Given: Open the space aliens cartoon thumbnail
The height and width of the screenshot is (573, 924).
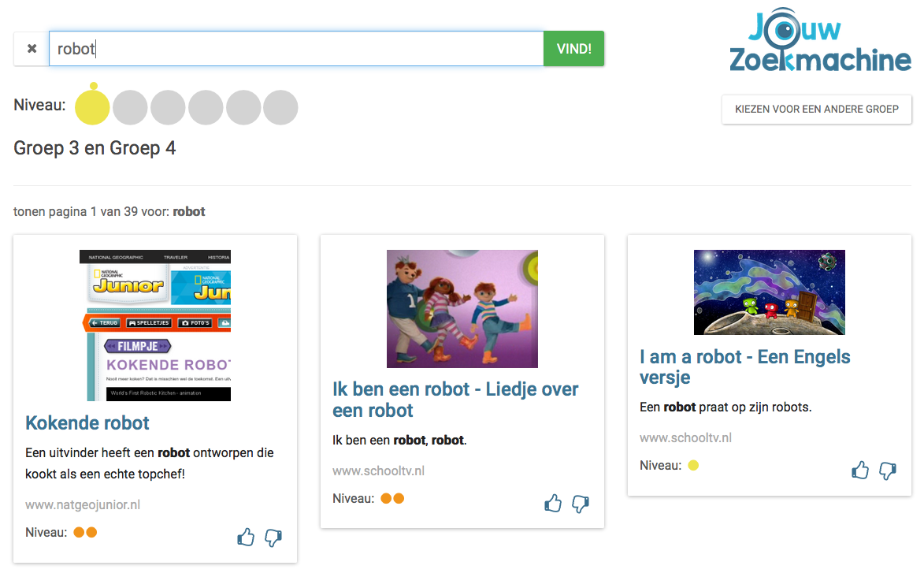Looking at the screenshot, I should point(770,292).
